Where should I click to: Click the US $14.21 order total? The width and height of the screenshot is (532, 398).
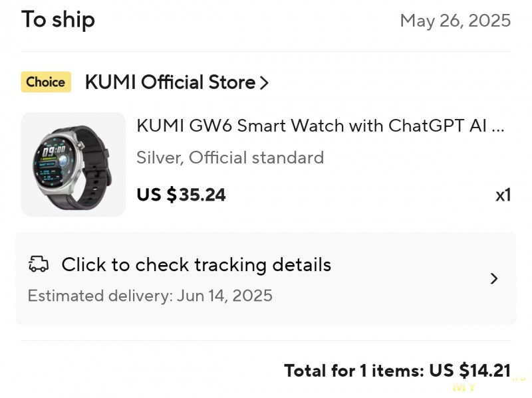(470, 371)
